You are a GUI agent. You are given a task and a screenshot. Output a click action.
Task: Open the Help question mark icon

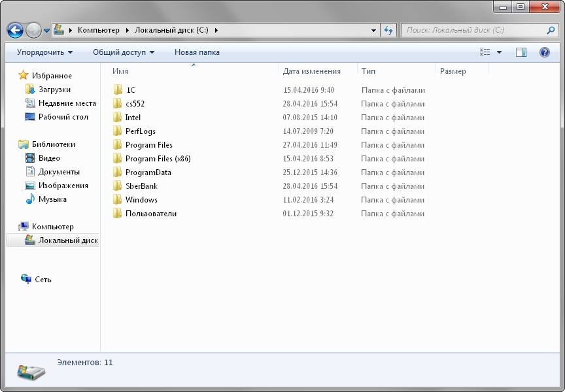click(544, 52)
